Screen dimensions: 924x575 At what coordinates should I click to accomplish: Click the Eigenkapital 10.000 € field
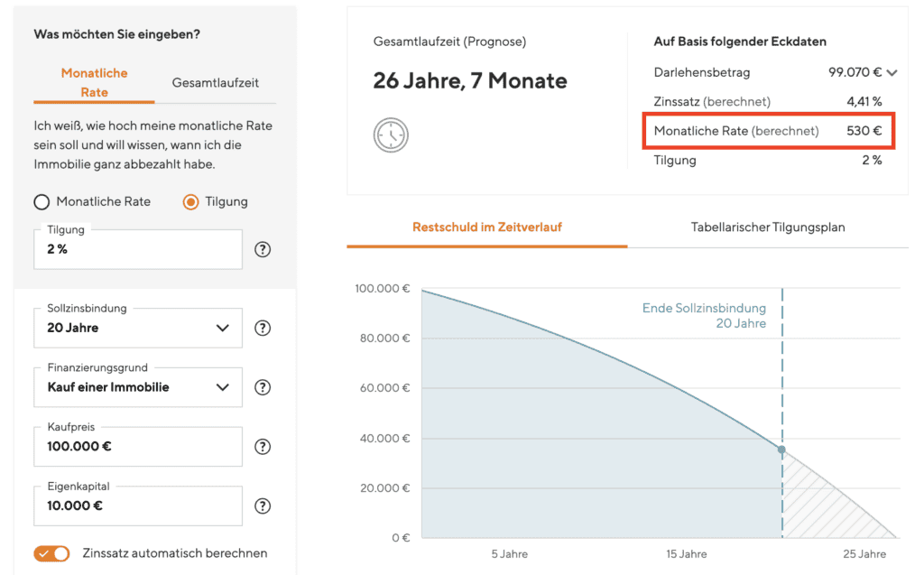coord(138,506)
